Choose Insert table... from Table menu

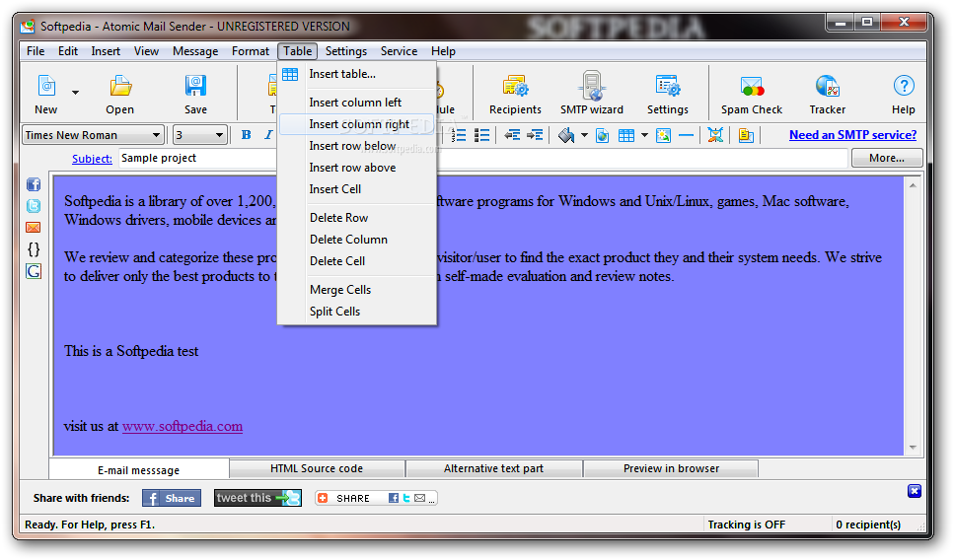[x=357, y=74]
